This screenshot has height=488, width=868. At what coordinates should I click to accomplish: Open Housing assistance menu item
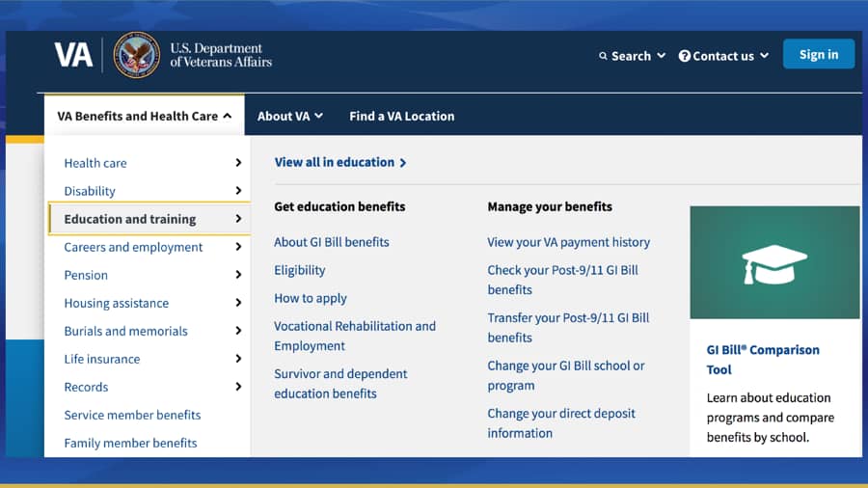[x=117, y=303]
